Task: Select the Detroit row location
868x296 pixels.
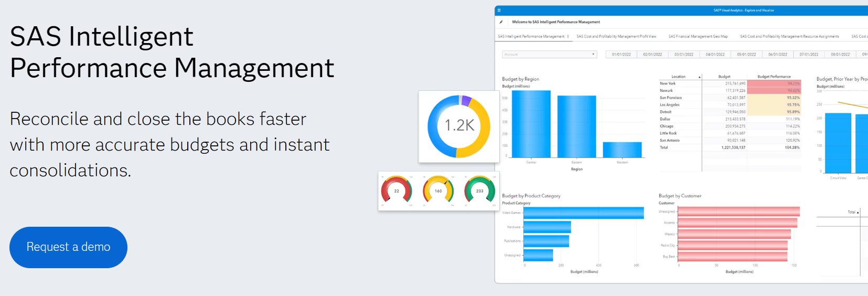Action: (x=666, y=112)
